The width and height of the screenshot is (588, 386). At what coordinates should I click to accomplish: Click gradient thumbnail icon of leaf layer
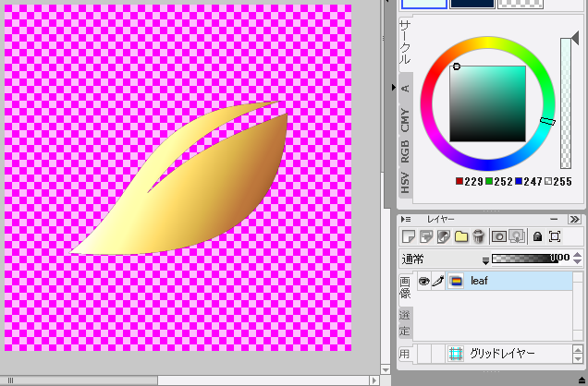457,281
